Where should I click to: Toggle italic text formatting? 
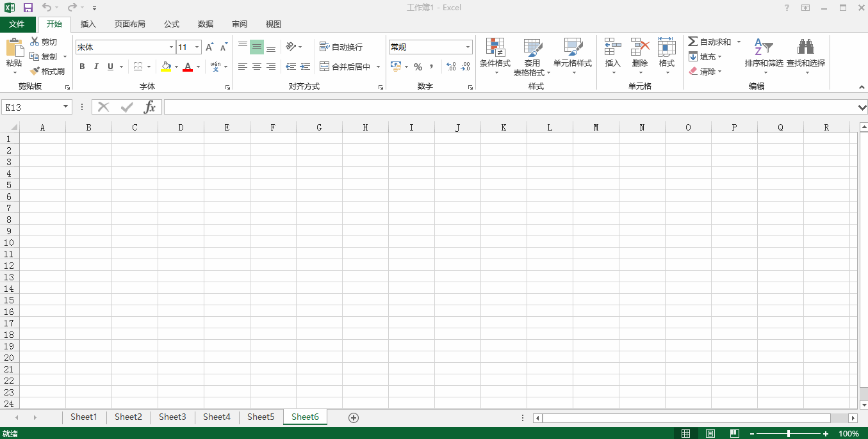[96, 67]
